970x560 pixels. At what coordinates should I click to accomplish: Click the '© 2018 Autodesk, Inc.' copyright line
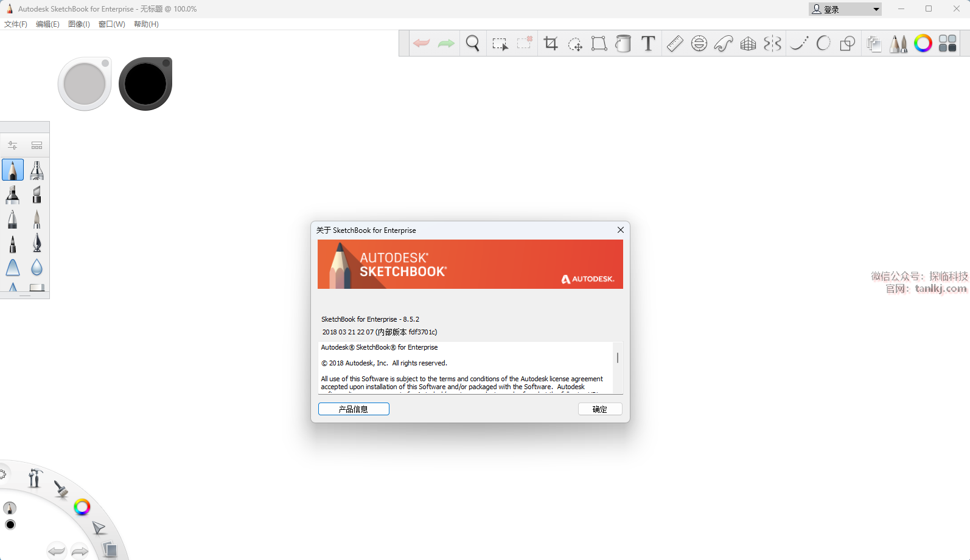(384, 363)
